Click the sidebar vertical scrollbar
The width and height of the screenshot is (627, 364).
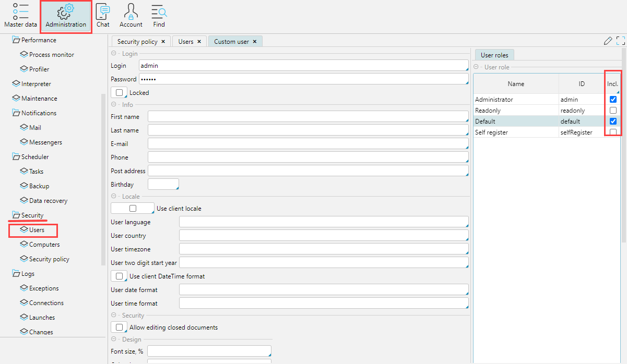[103, 177]
